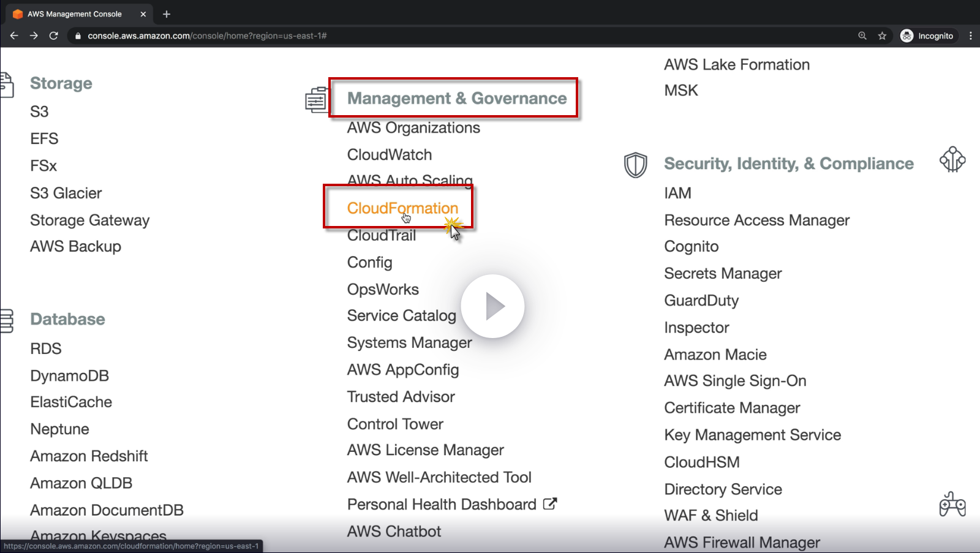The width and height of the screenshot is (980, 553).
Task: Close the AWS Management Console tab
Action: (143, 14)
